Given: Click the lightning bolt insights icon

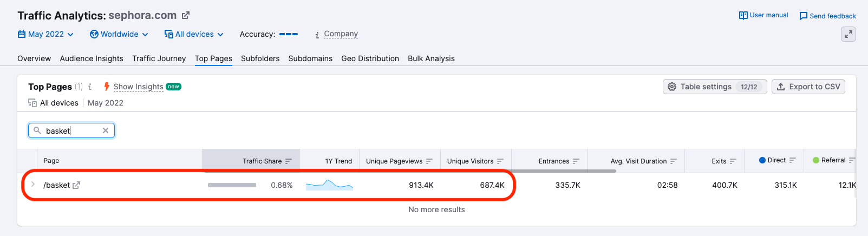Looking at the screenshot, I should click(107, 87).
